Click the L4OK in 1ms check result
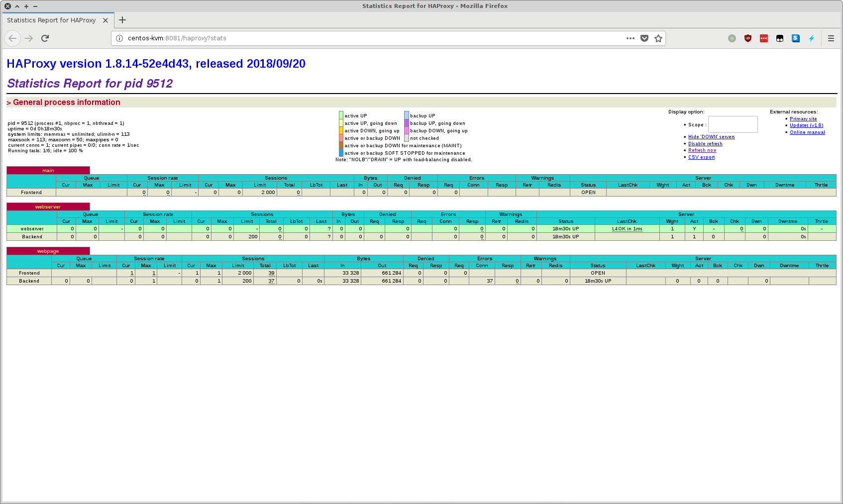This screenshot has height=504, width=843. (x=627, y=229)
